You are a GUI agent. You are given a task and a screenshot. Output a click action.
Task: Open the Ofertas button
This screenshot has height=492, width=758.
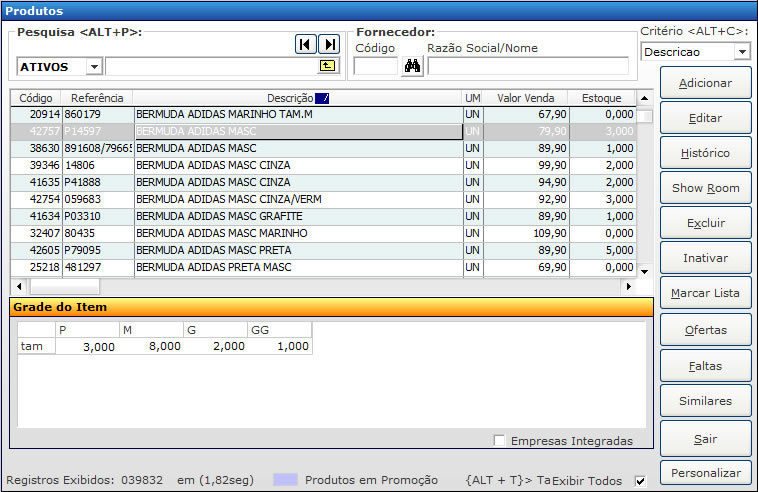[705, 330]
